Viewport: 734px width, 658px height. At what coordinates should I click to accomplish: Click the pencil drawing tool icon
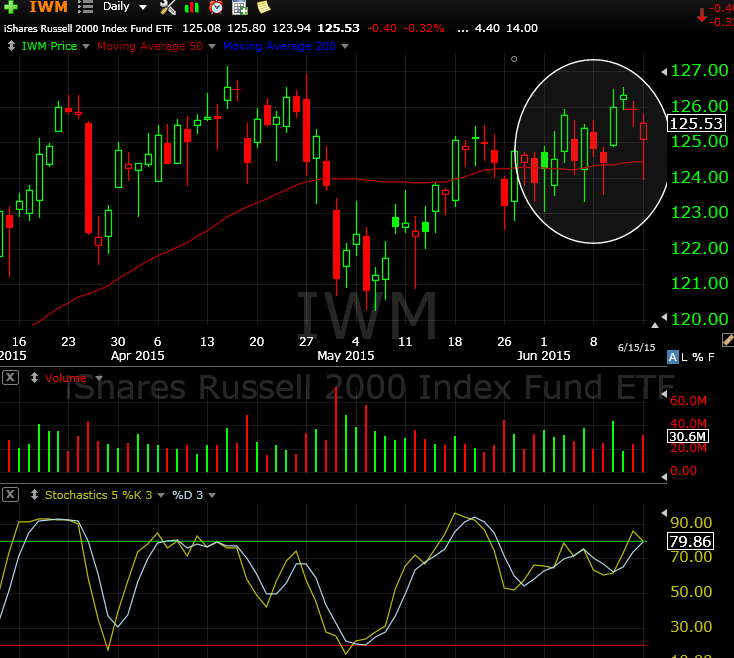[728, 339]
